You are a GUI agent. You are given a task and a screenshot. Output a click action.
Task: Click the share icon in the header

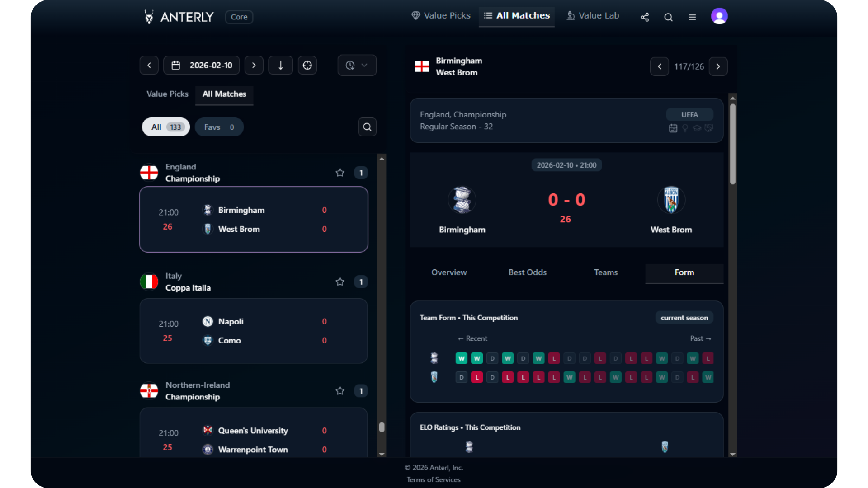(x=645, y=17)
